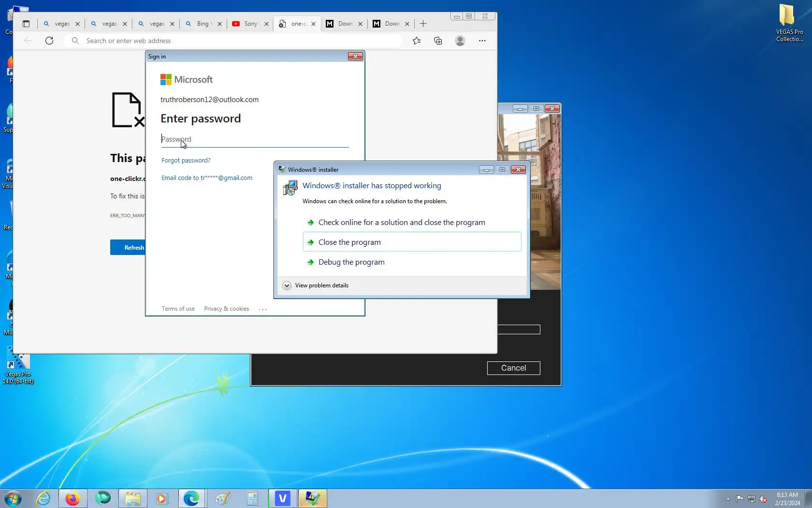This screenshot has width=812, height=508.
Task: Open Calculator from the taskbar
Action: (x=252, y=498)
